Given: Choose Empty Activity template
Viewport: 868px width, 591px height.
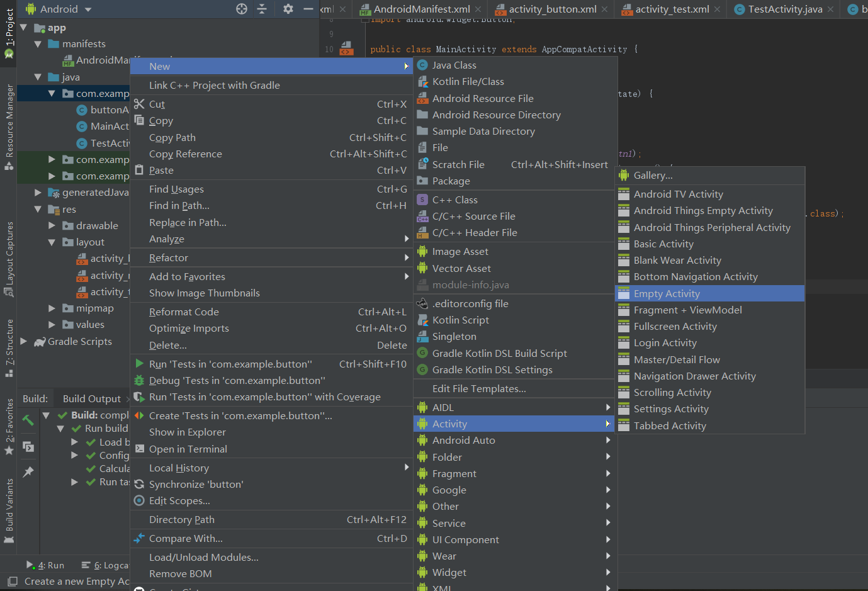Looking at the screenshot, I should click(710, 293).
